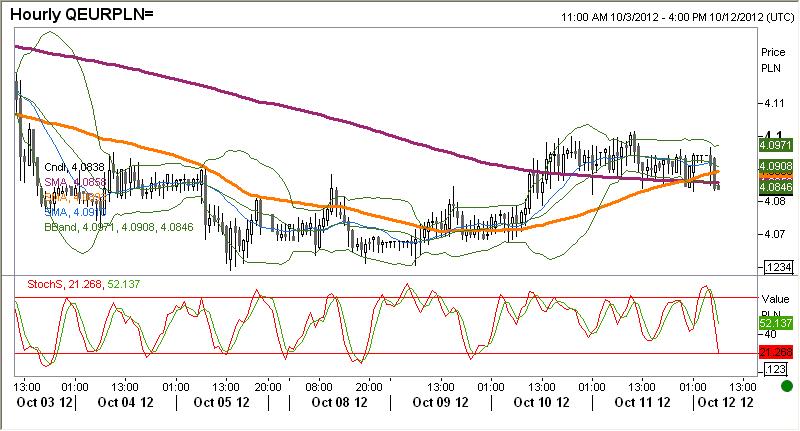Select the 'BBand, 4.0971, 4.0908, 4.0846' legend

tap(119, 227)
